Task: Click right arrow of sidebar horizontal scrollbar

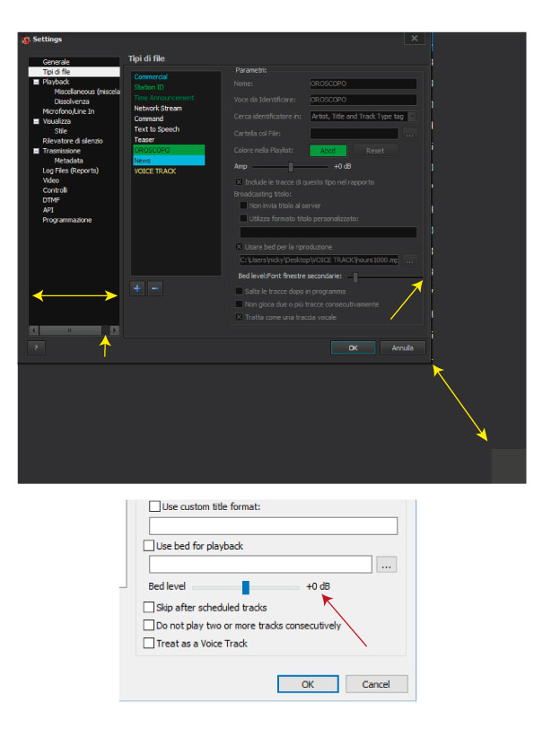Action: [x=114, y=330]
